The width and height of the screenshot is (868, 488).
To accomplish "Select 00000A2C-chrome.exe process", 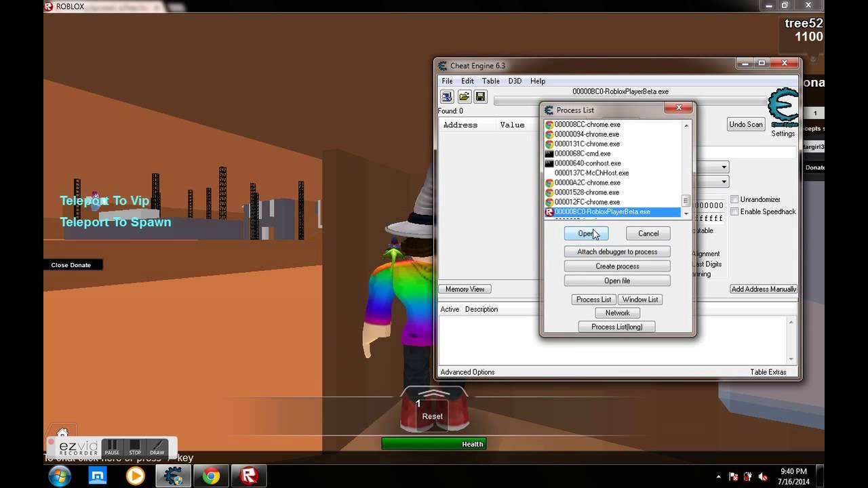I will 613,182.
